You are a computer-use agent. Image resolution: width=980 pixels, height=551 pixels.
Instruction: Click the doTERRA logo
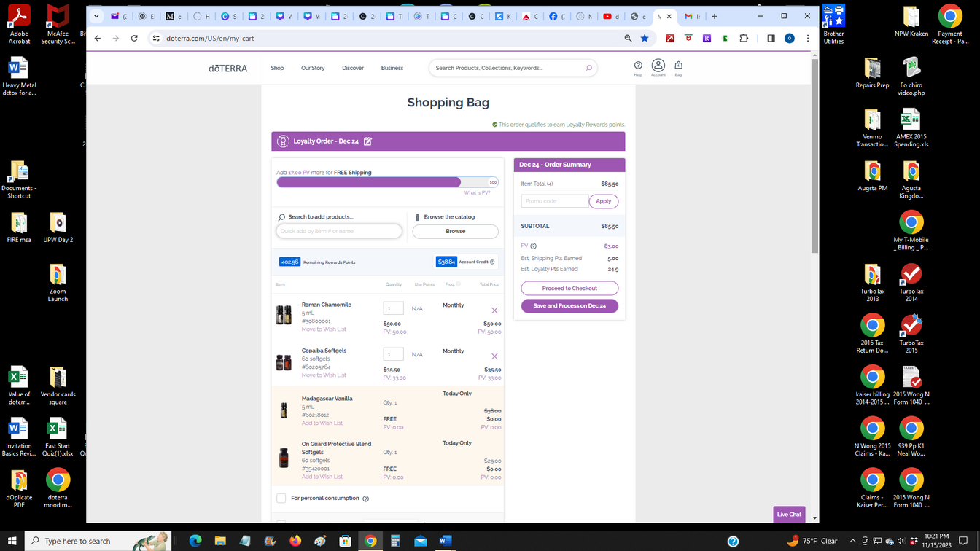(228, 68)
